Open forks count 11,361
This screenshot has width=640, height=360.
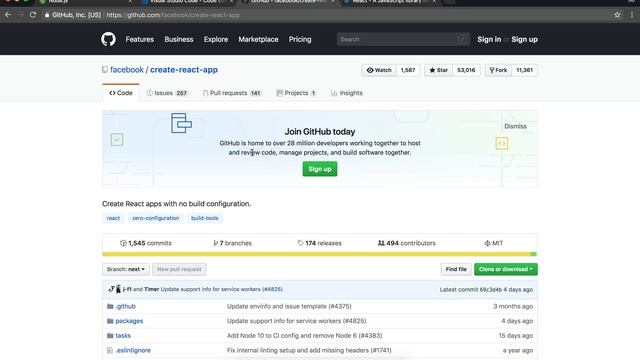(x=524, y=70)
